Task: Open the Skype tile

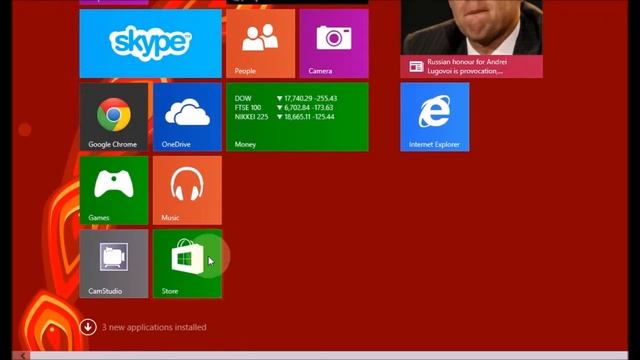Action: point(151,44)
